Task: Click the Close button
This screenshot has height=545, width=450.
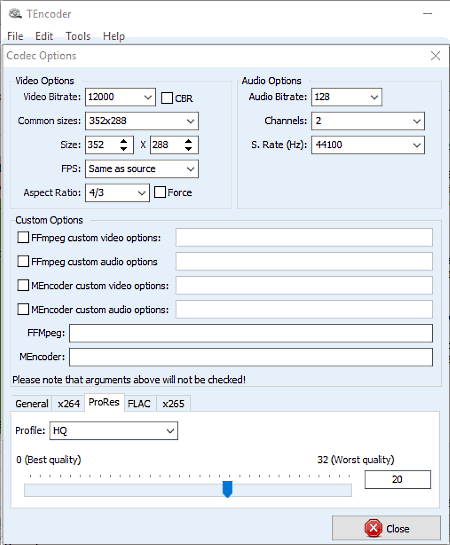Action: click(x=386, y=528)
